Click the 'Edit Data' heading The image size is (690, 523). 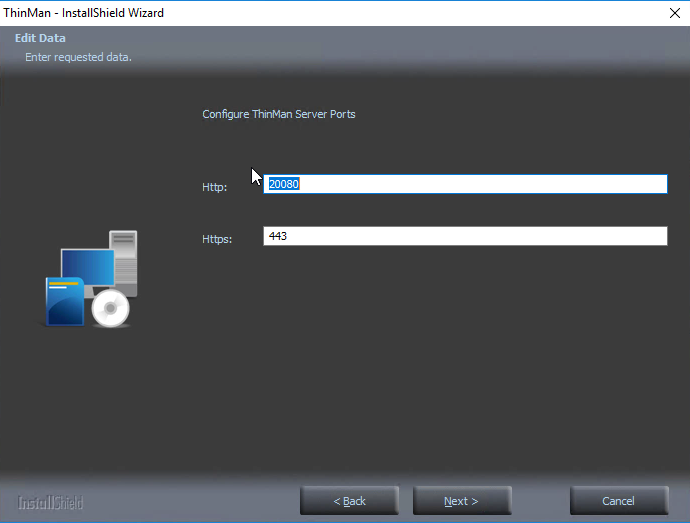point(40,38)
